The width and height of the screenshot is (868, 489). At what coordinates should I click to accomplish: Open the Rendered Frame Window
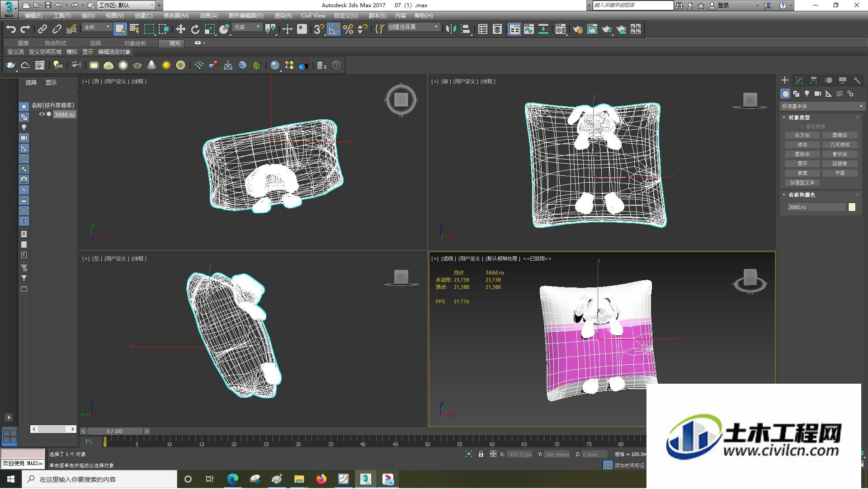click(x=592, y=29)
